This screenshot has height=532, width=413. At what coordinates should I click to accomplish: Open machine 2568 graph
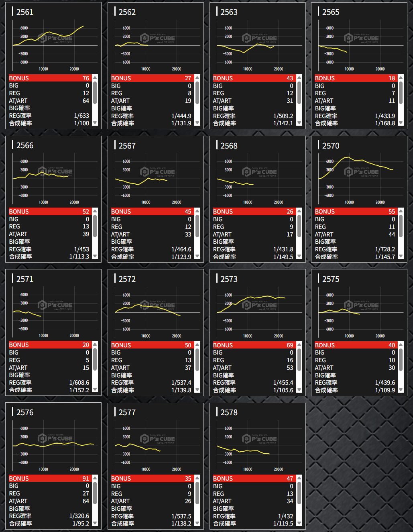coord(258,179)
